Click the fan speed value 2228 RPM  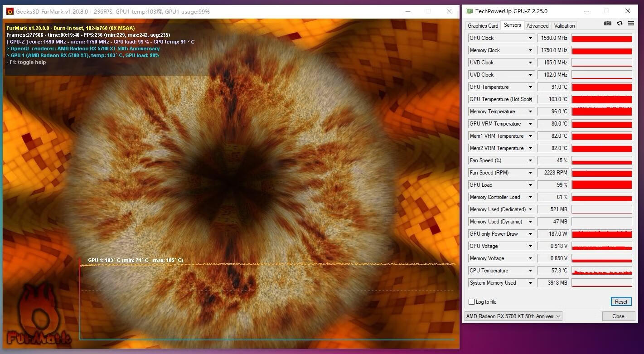point(553,173)
